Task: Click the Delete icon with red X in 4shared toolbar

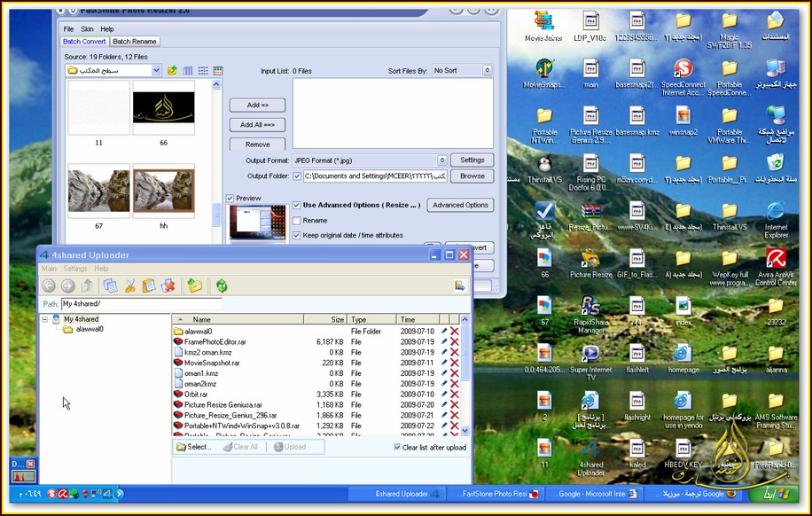Action: pos(168,285)
